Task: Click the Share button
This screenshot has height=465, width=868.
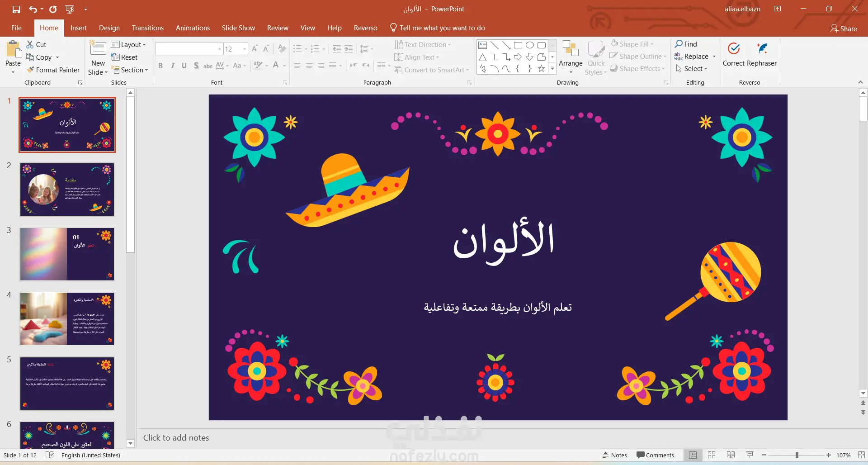Action: (x=844, y=28)
